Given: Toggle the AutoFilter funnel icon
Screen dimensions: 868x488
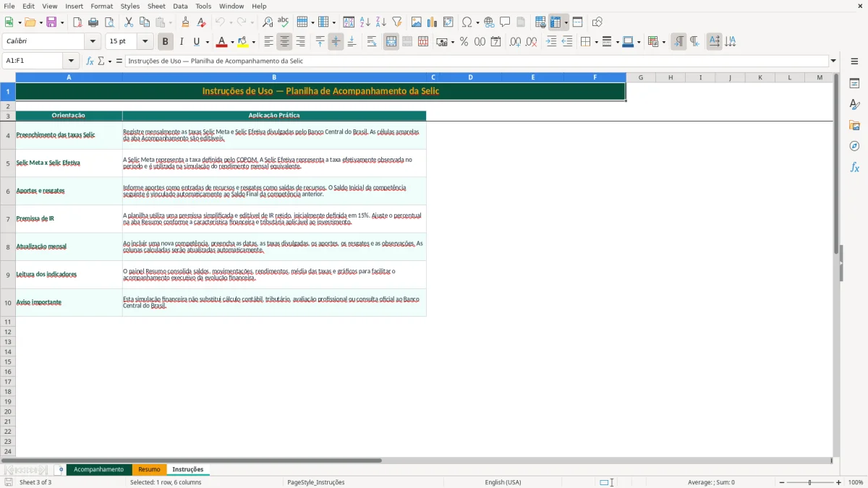Looking at the screenshot, I should tap(397, 22).
